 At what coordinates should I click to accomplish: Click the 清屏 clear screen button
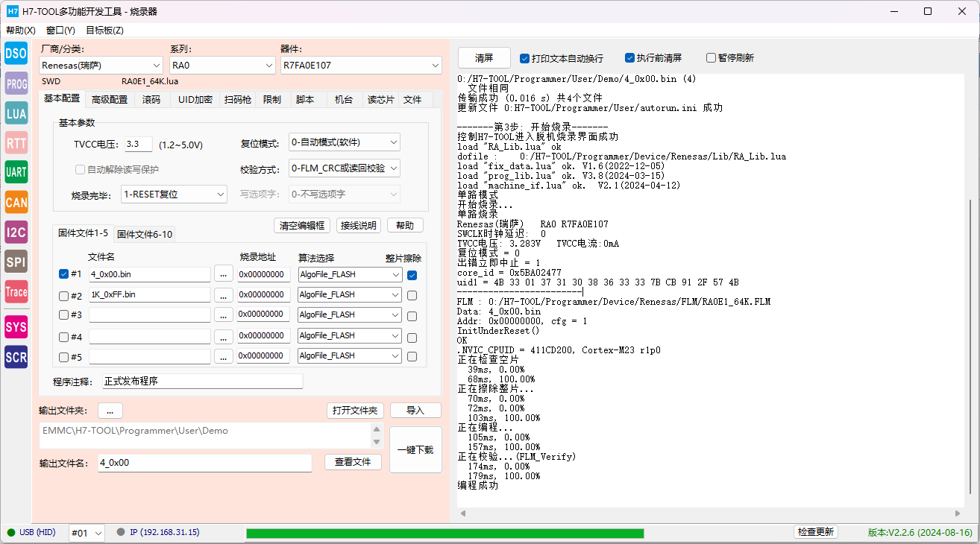click(484, 58)
